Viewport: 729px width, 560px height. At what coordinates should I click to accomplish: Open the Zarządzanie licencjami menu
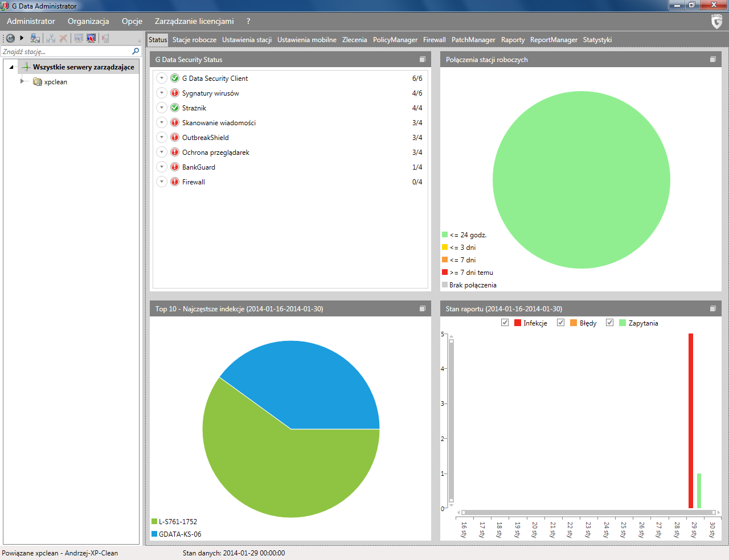pos(194,21)
